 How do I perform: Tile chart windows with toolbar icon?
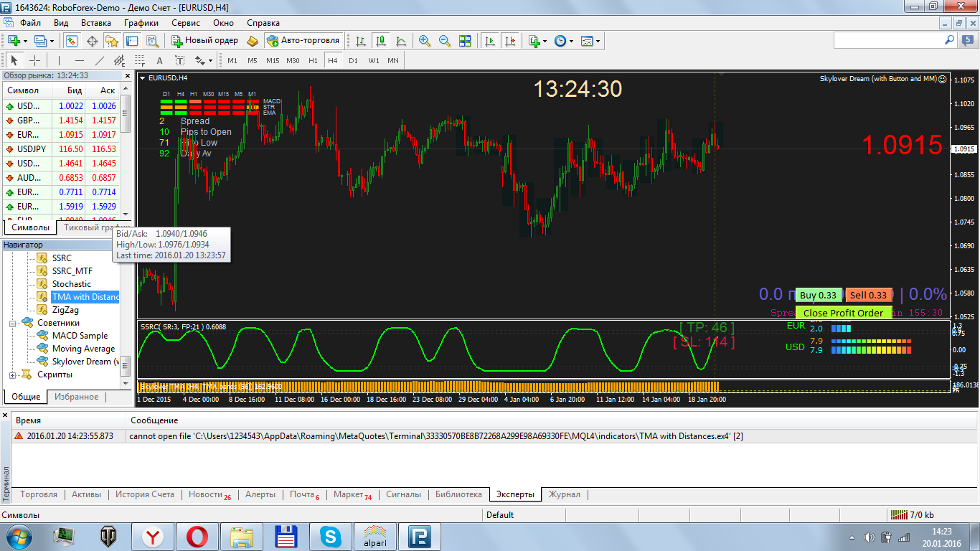click(465, 41)
